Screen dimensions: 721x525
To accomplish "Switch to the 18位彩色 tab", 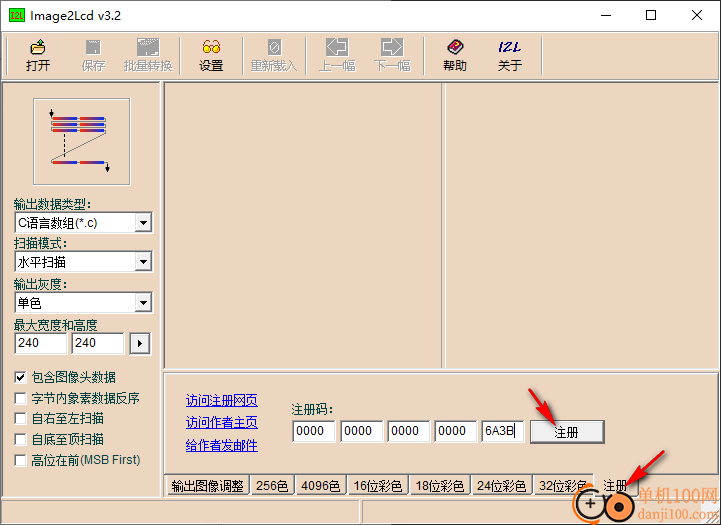I will tap(440, 485).
